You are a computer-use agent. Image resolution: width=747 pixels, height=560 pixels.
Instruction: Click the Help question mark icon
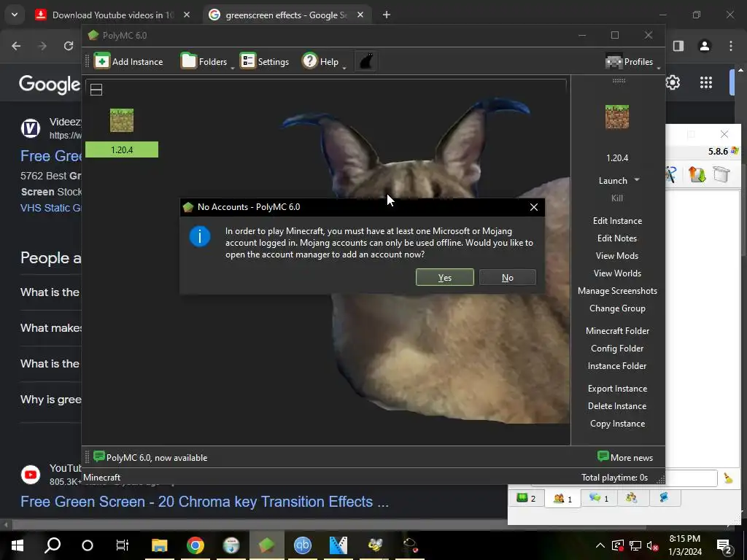[x=309, y=61]
